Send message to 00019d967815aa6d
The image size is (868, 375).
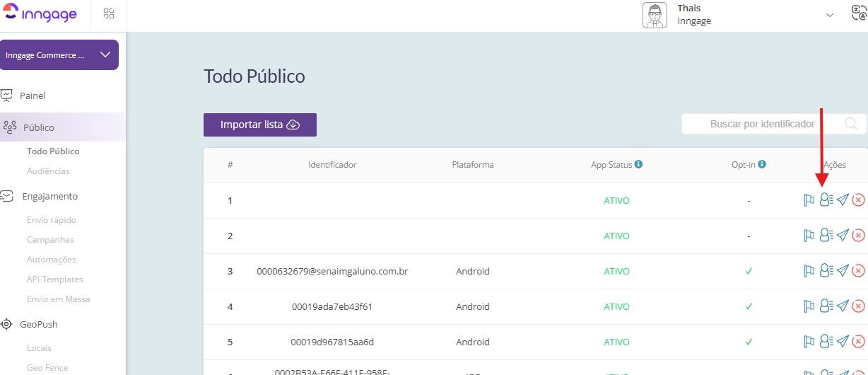point(843,342)
